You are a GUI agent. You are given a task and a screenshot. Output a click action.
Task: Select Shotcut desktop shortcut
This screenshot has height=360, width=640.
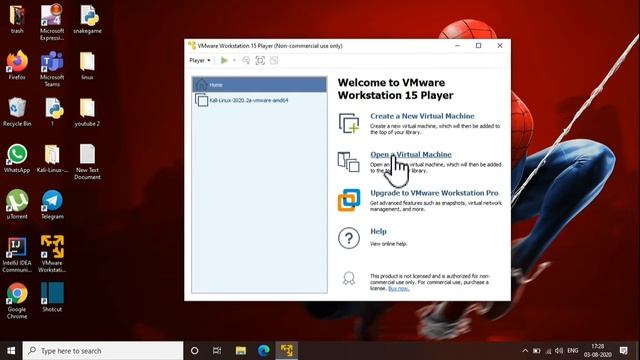[52, 297]
